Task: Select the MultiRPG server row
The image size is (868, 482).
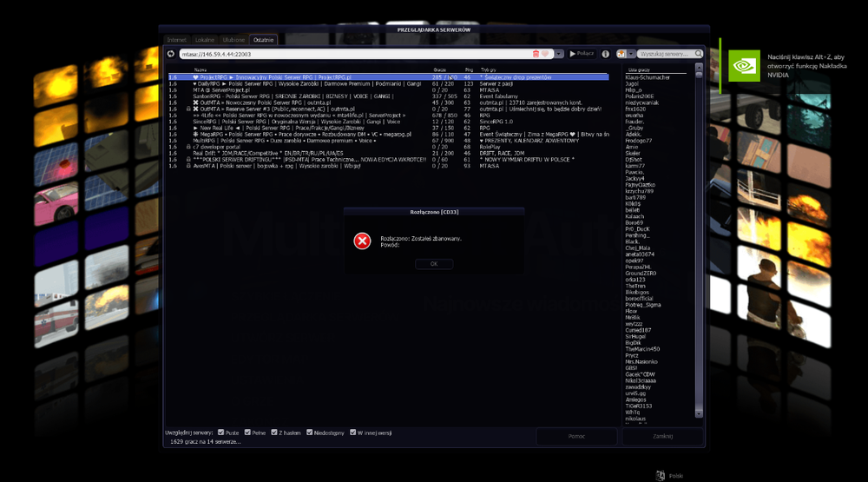Action: coord(388,141)
